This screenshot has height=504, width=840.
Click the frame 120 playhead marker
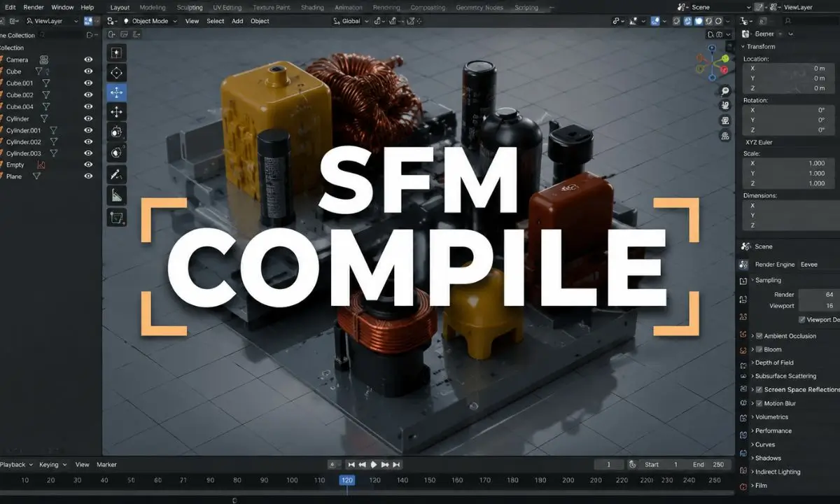346,480
